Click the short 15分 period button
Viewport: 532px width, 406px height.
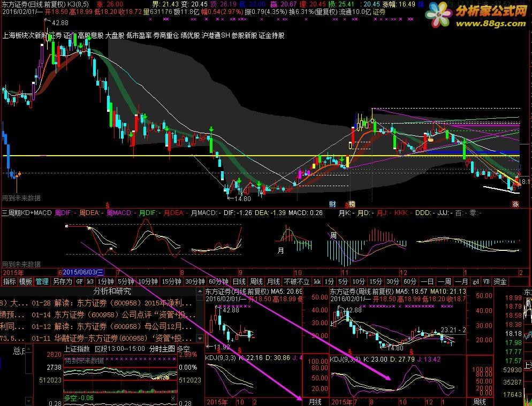click(376, 281)
